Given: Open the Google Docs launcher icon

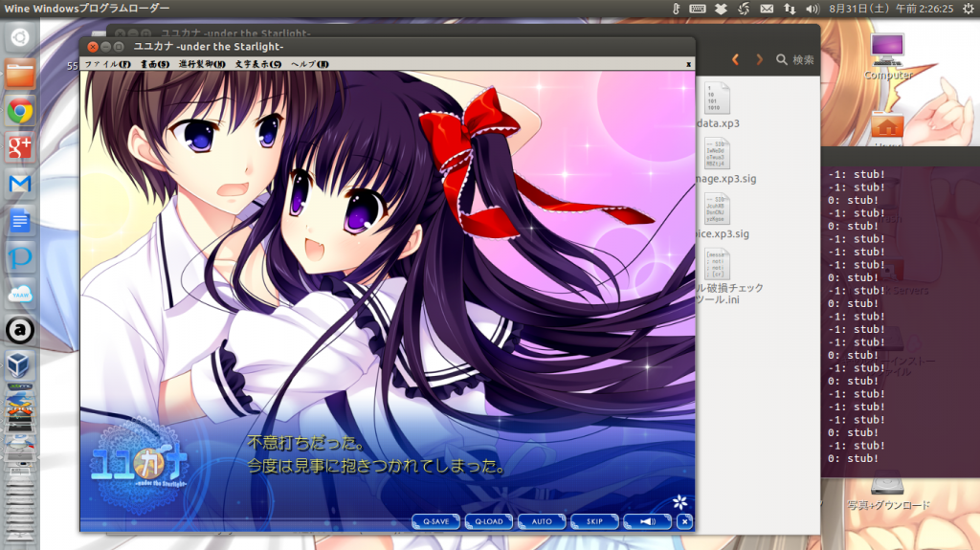Looking at the screenshot, I should [x=20, y=221].
